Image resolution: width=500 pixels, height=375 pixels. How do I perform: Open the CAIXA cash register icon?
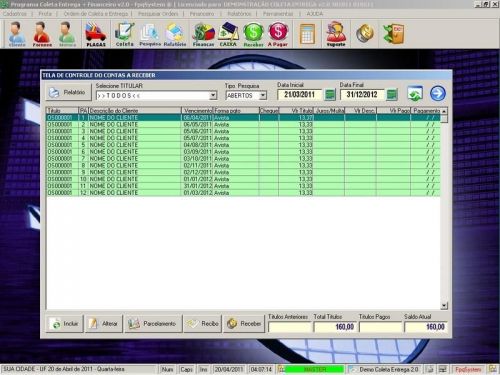(228, 34)
